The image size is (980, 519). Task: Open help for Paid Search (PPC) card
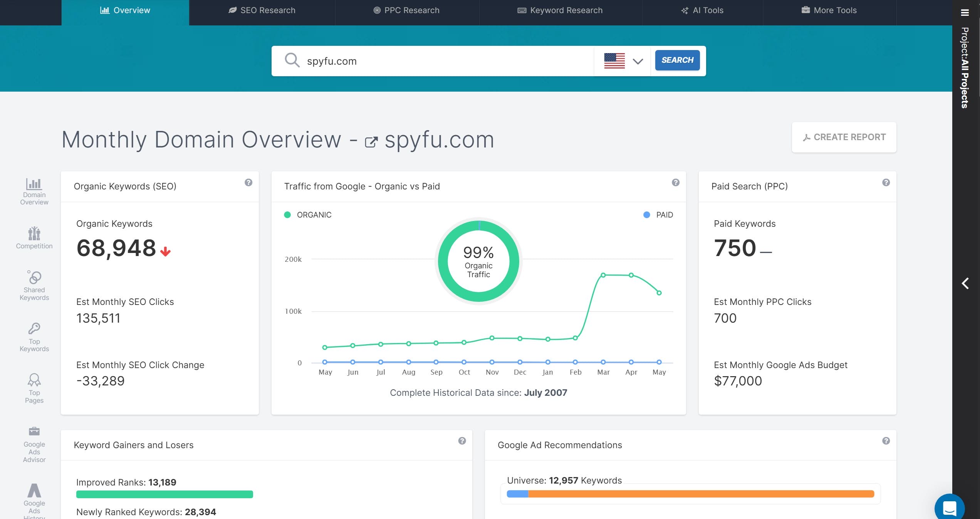coord(886,182)
